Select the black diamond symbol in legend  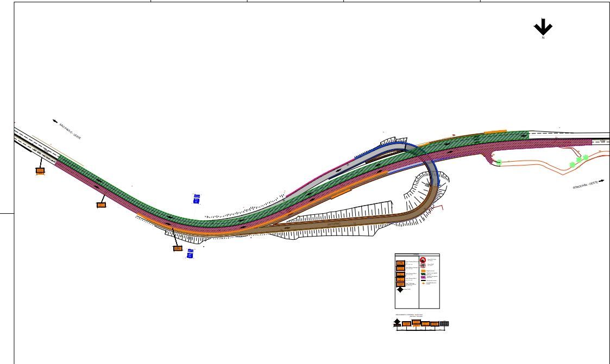[x=400, y=290]
